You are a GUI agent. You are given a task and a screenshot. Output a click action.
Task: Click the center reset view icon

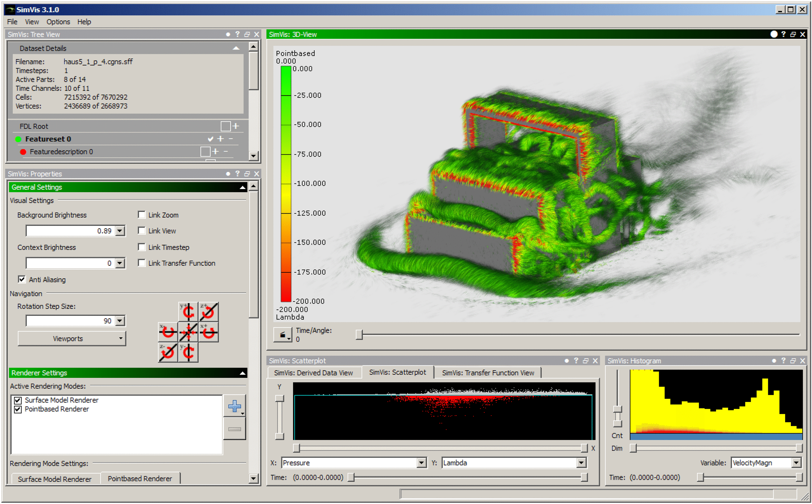click(x=188, y=332)
